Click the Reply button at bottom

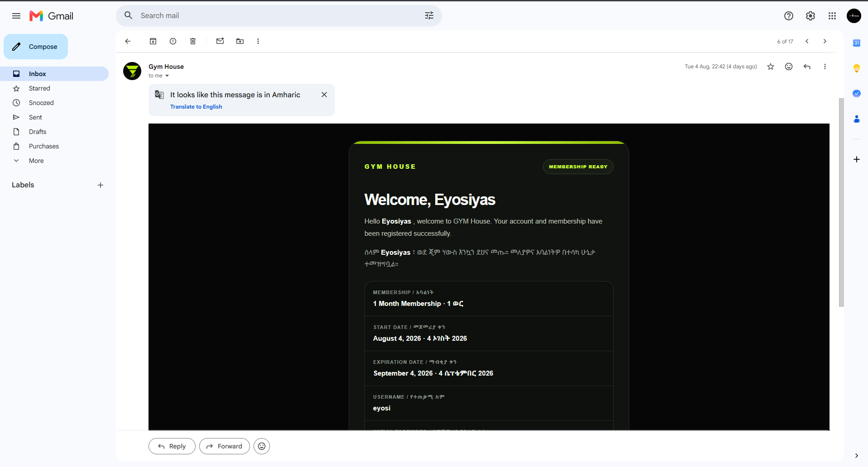coord(172,446)
